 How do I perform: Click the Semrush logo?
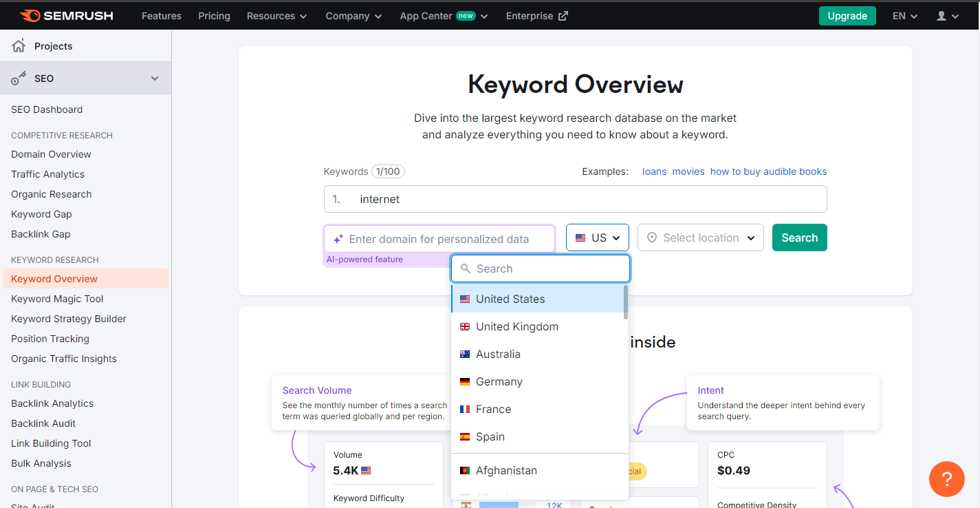(66, 16)
